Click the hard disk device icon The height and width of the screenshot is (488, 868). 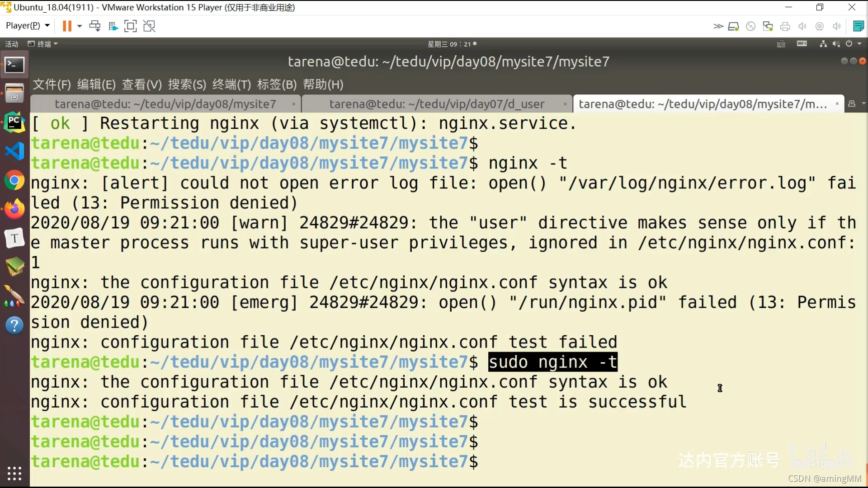point(733,26)
